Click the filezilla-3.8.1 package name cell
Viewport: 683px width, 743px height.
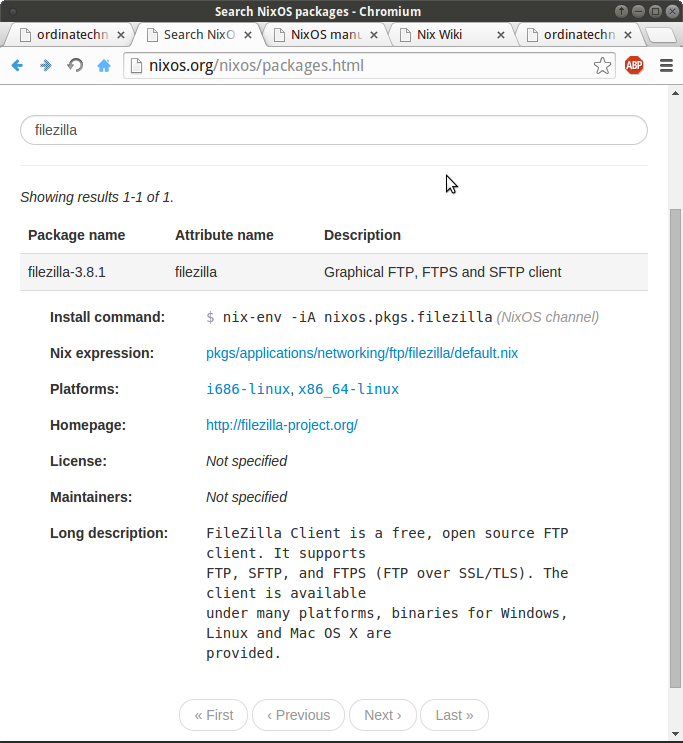tap(66, 272)
